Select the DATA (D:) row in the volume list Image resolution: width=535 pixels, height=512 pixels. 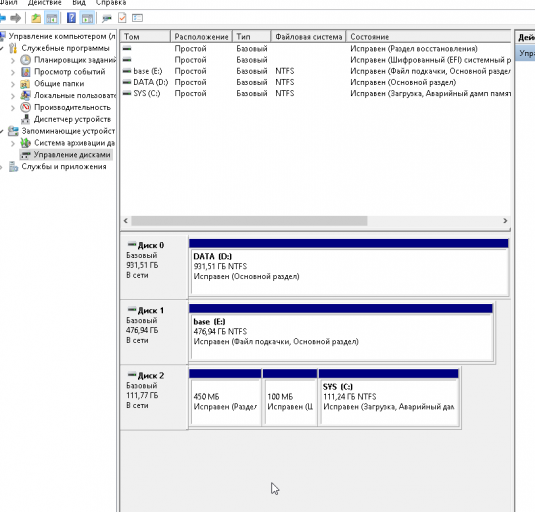316,82
